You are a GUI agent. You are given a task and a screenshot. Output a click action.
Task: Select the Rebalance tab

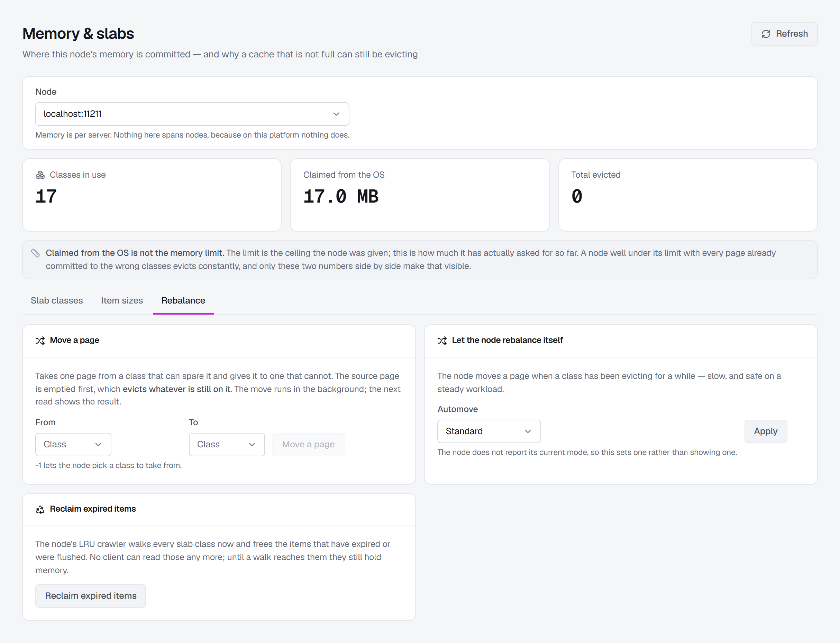tap(183, 300)
